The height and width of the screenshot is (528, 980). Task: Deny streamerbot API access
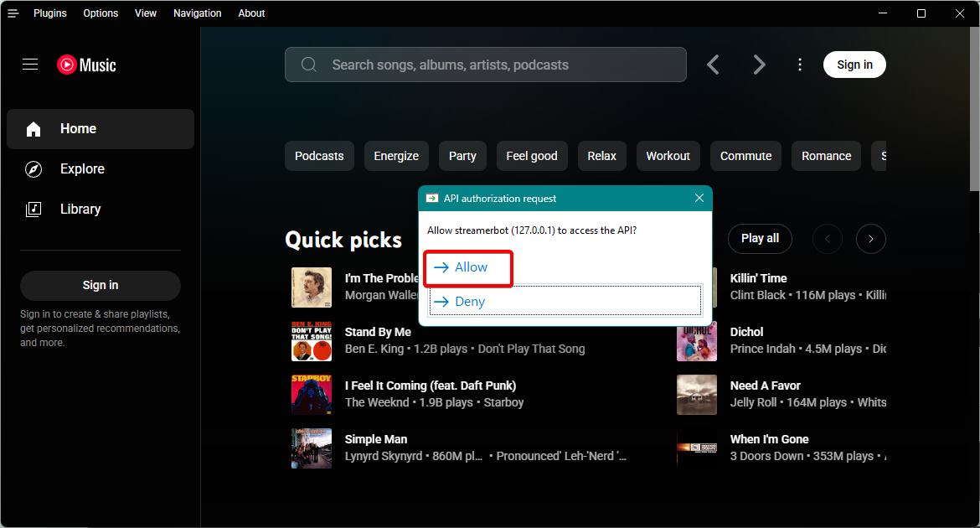565,302
